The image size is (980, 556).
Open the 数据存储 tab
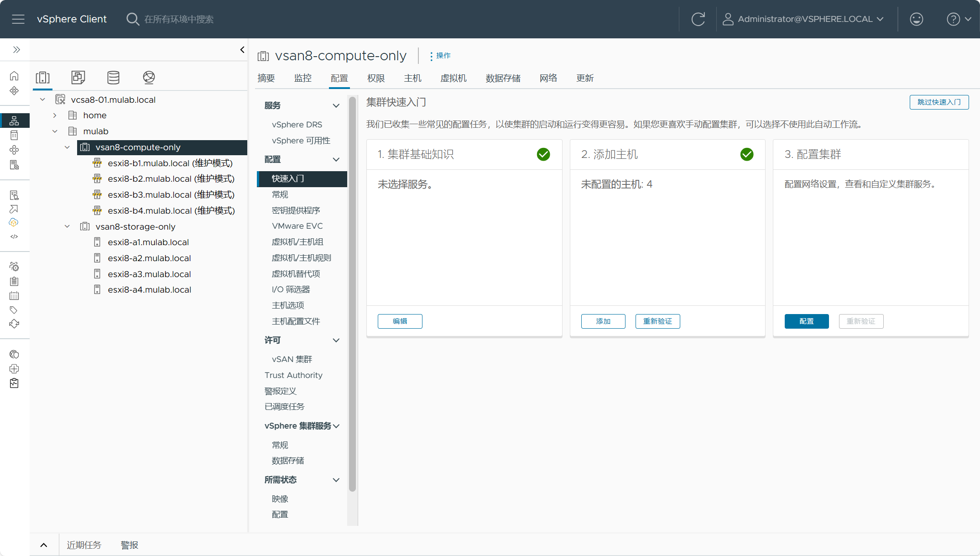(503, 79)
